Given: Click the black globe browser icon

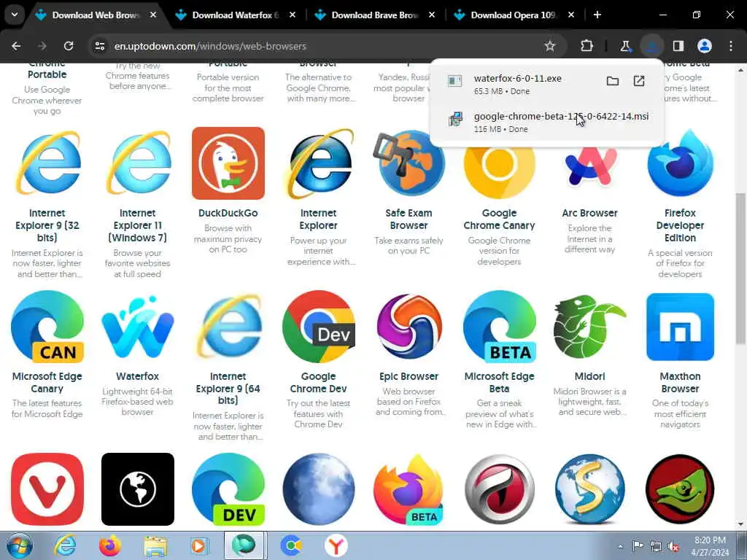Looking at the screenshot, I should [x=138, y=489].
